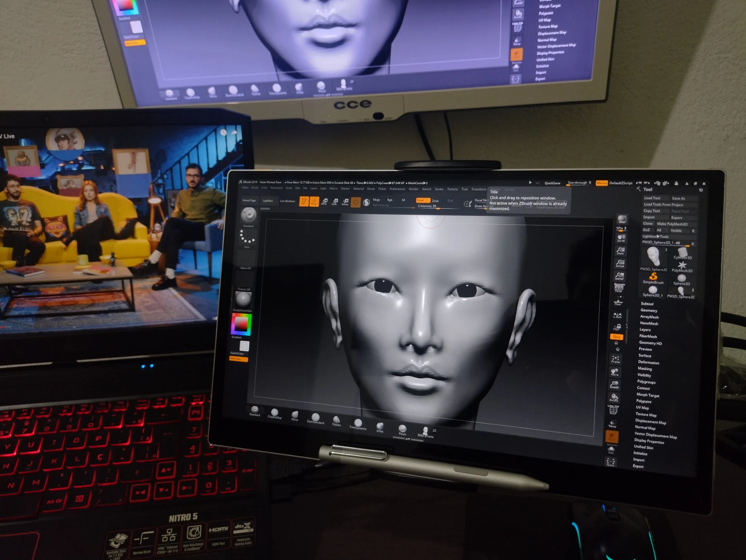The image size is (746, 560).
Task: Click the QuickSave button
Action: click(552, 183)
